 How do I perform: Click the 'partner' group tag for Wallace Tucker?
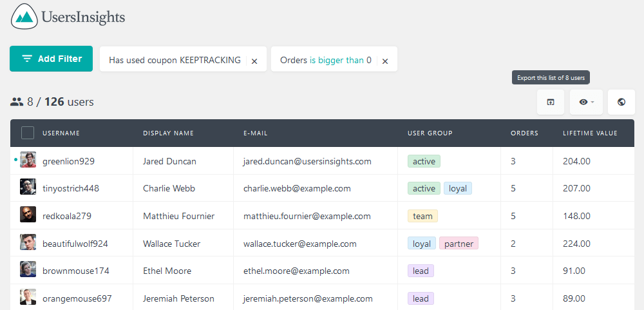click(x=459, y=244)
